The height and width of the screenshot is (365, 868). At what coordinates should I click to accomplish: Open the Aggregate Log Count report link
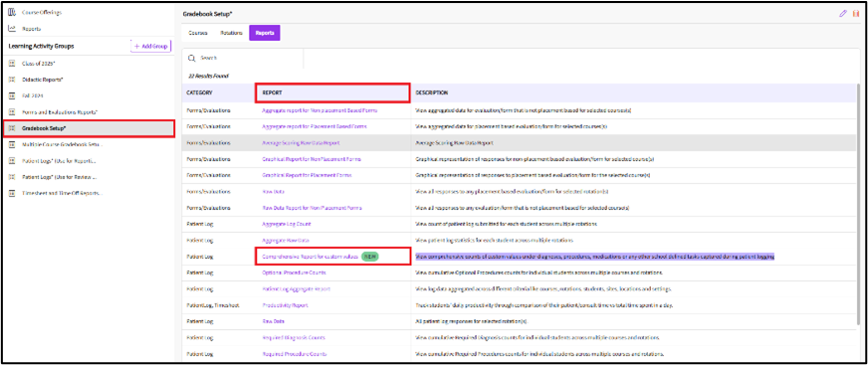(x=287, y=224)
